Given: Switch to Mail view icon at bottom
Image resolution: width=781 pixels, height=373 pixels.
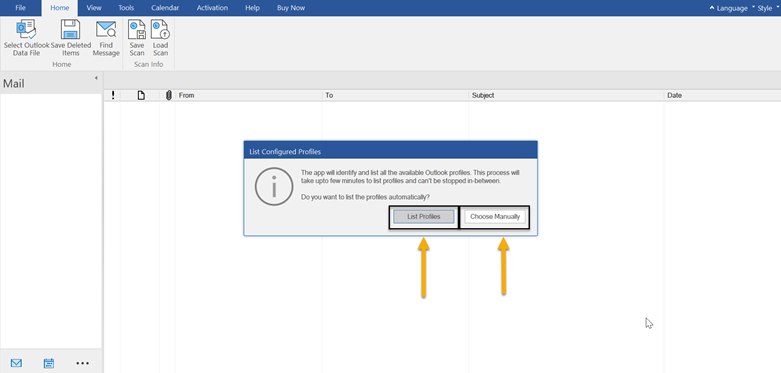Looking at the screenshot, I should pyautogui.click(x=16, y=363).
